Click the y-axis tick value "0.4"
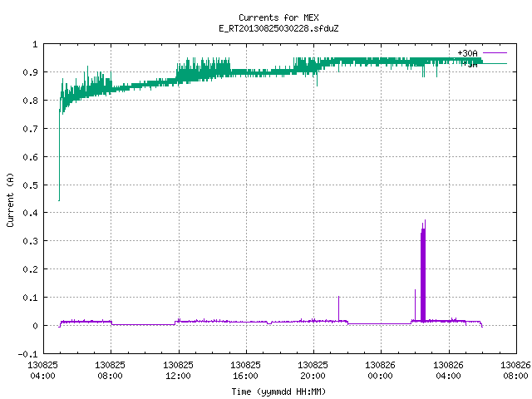This screenshot has height=399, width=532. pos(30,213)
